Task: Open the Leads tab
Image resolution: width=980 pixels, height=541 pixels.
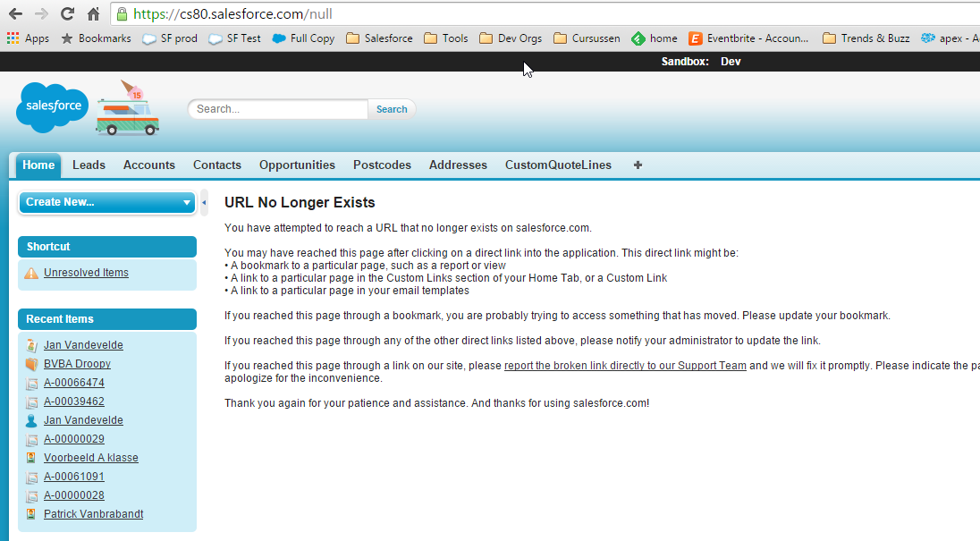Action: pos(89,165)
